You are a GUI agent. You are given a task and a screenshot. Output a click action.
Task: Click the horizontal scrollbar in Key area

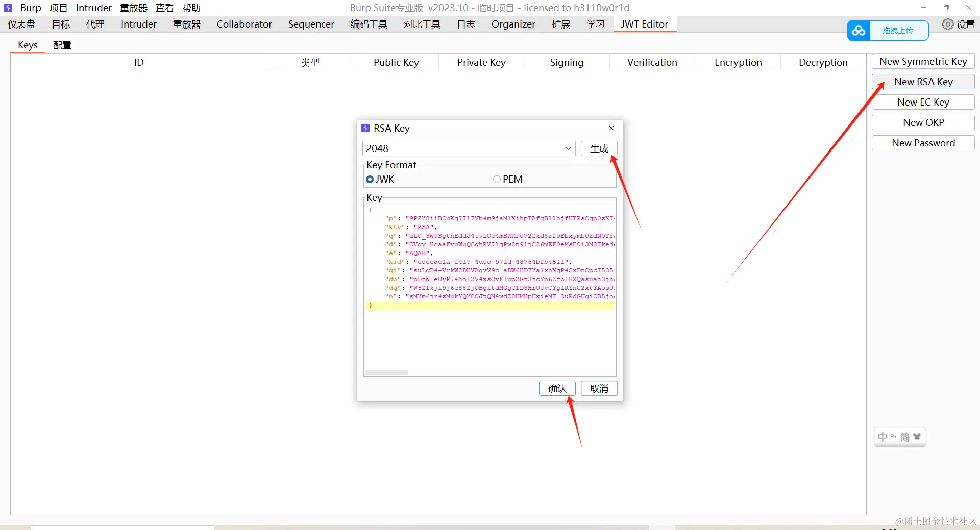click(x=386, y=372)
